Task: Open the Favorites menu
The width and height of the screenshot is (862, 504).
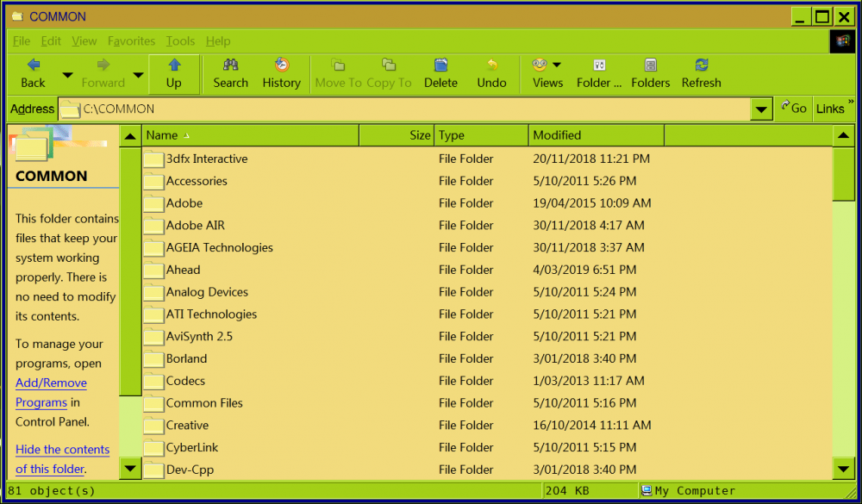Action: [x=131, y=40]
